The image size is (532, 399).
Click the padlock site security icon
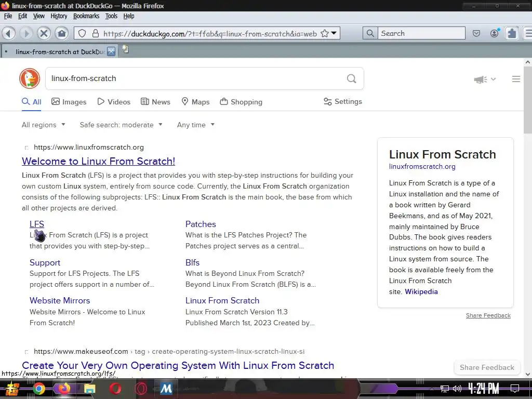pos(96,33)
